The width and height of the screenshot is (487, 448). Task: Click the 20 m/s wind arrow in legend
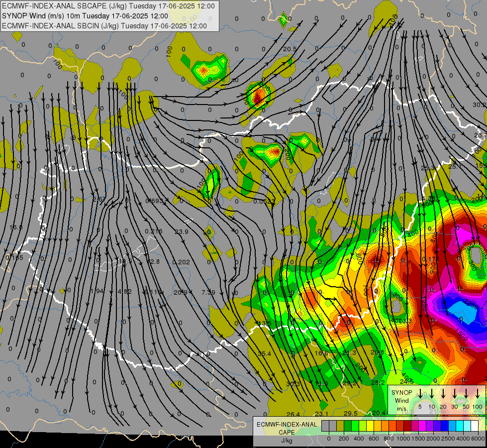click(x=443, y=393)
